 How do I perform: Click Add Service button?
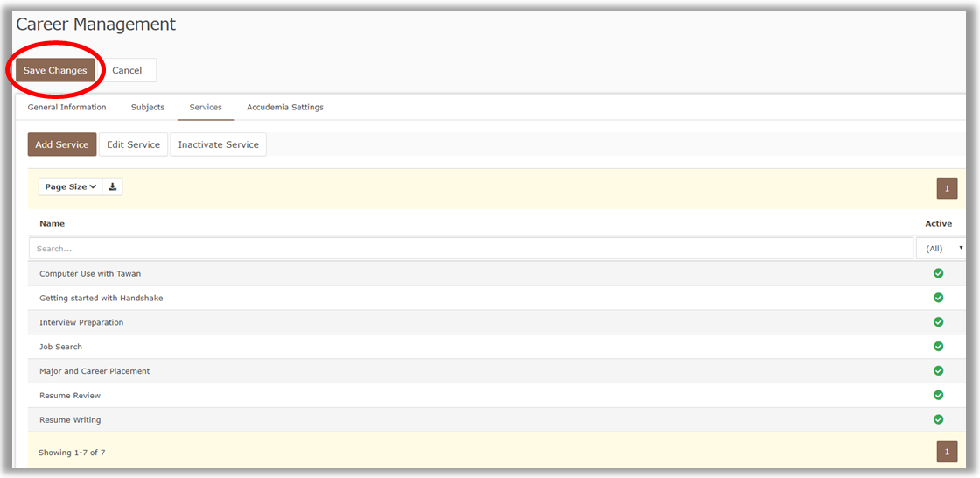tap(62, 144)
